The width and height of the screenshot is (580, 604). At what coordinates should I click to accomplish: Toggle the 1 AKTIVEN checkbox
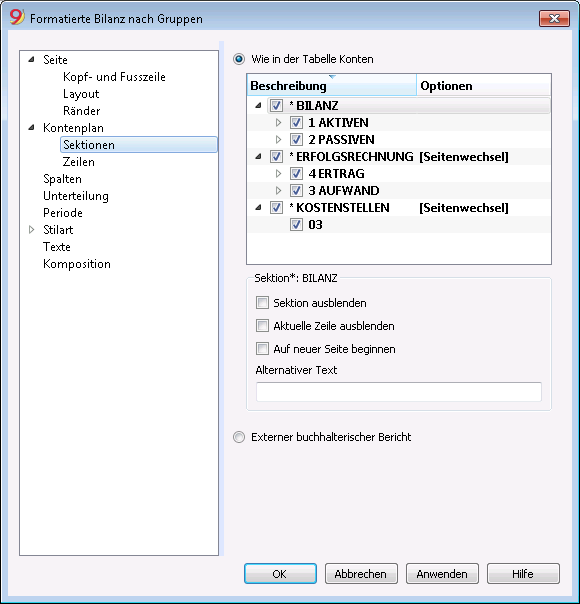[x=296, y=122]
